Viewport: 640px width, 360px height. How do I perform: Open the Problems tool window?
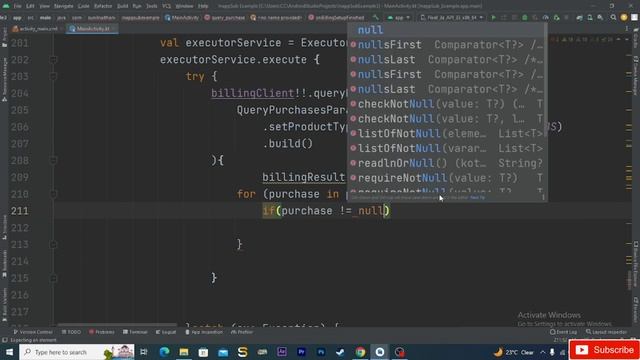click(x=102, y=332)
